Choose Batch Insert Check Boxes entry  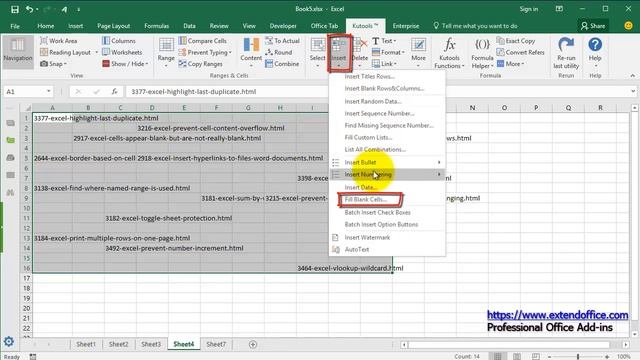378,212
